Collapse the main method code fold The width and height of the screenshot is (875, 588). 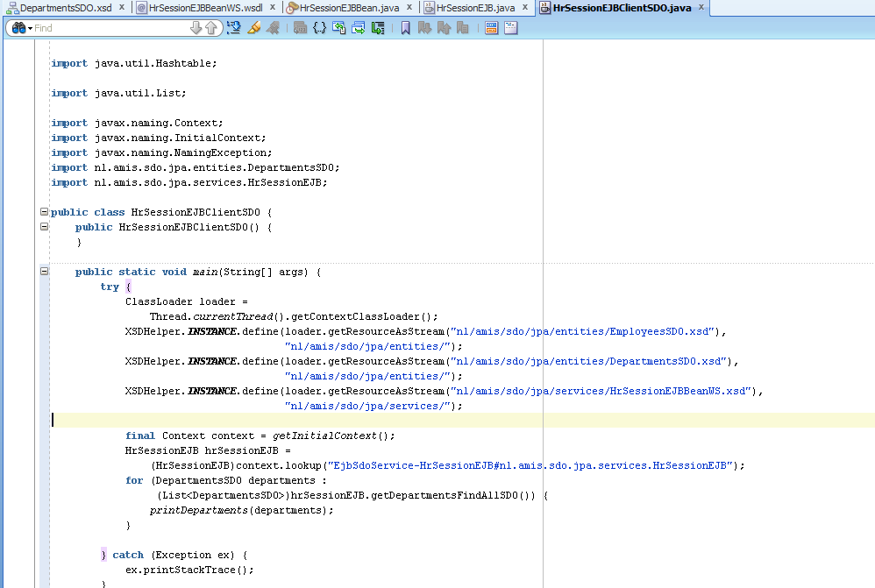44,272
